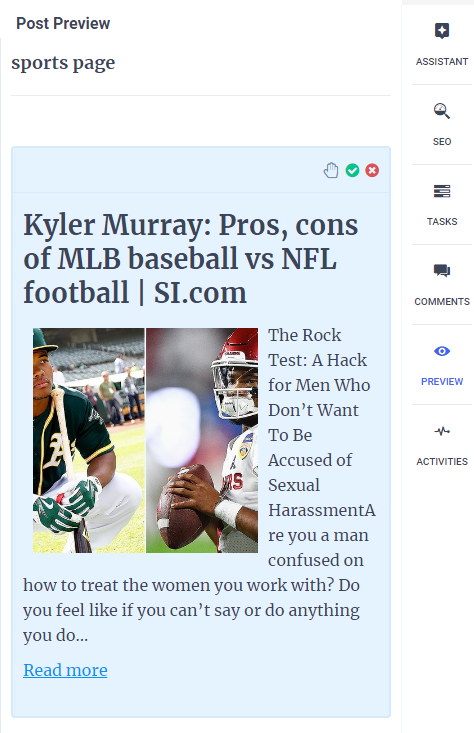The height and width of the screenshot is (733, 474).
Task: Click the sports page title
Action: coord(63,63)
